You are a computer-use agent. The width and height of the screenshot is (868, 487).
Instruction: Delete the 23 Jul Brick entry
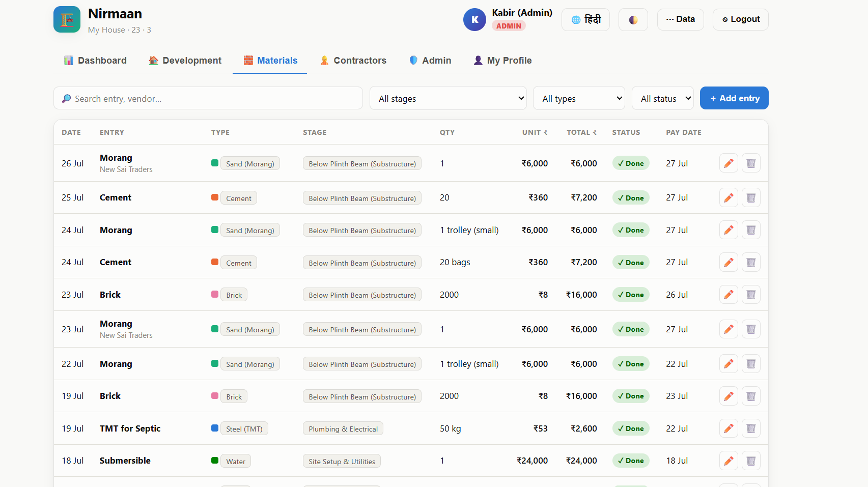pos(751,295)
